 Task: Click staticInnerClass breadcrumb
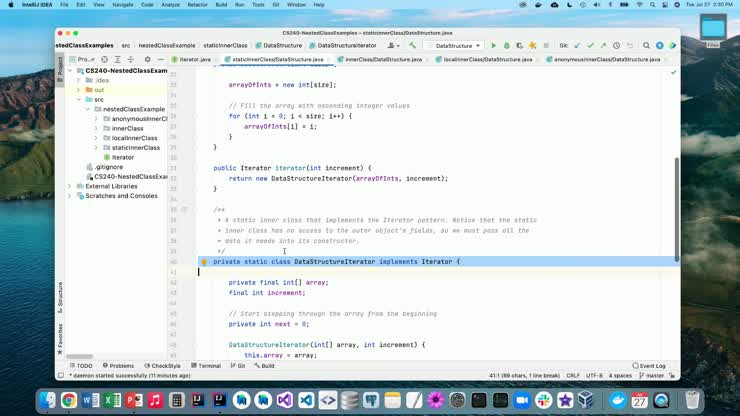(x=225, y=46)
